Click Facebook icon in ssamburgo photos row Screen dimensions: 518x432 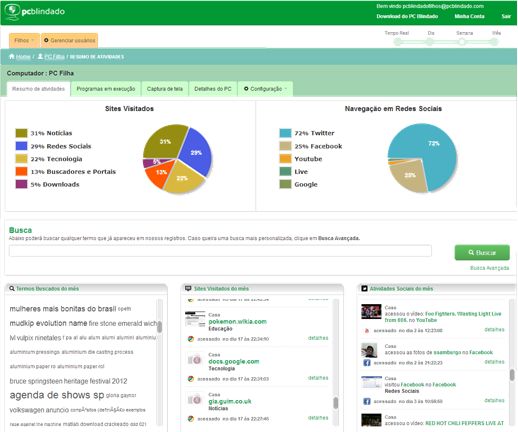[367, 363]
